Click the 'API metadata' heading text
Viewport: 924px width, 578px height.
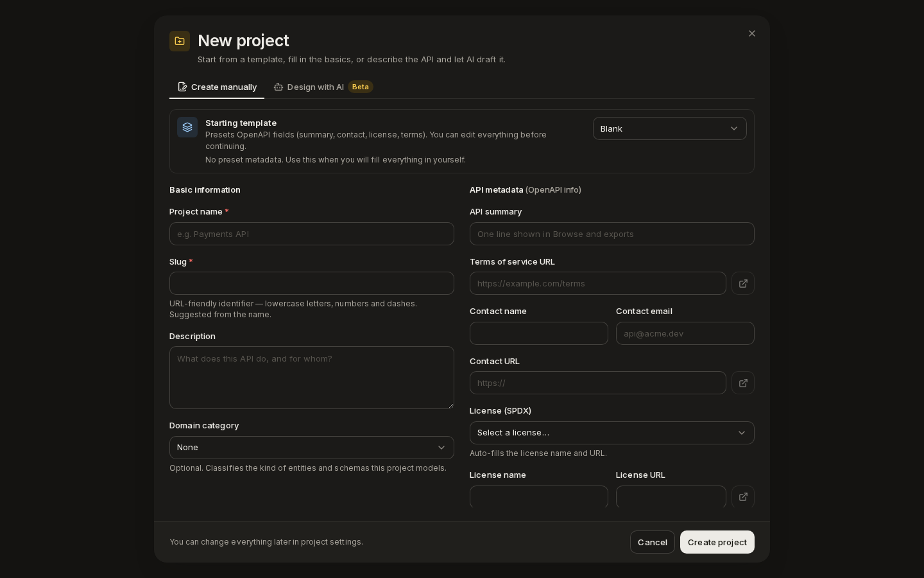click(x=496, y=189)
